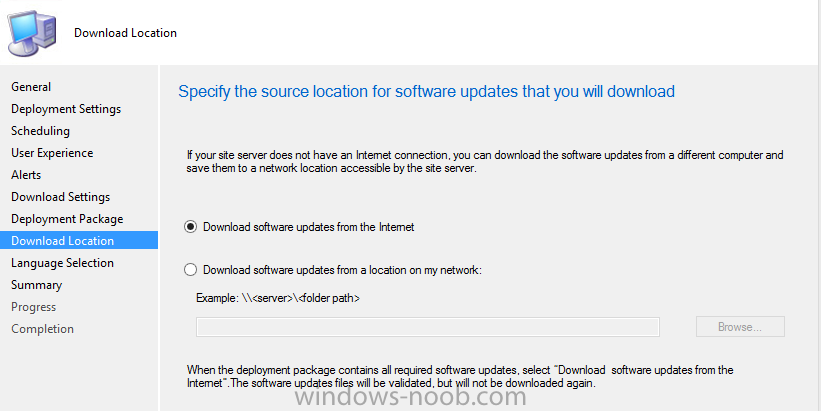Screen dimensions: 821x411
Task: Click the Example server folder path label
Action: pyautogui.click(x=278, y=298)
